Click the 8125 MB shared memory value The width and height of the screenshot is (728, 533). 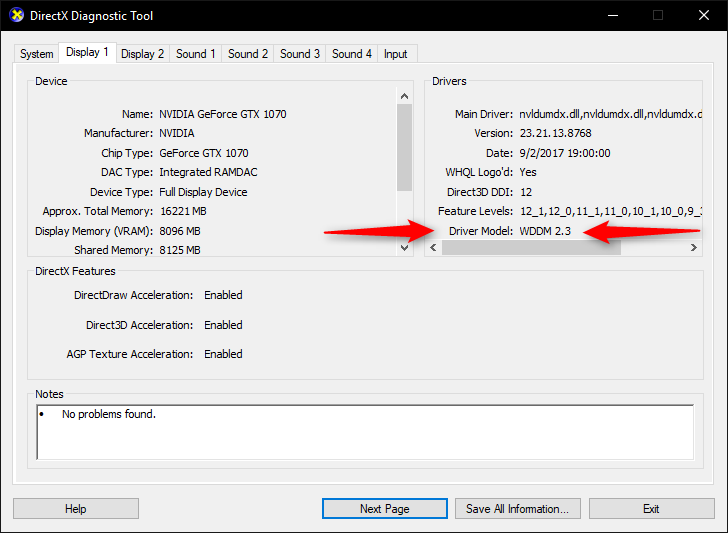[180, 250]
